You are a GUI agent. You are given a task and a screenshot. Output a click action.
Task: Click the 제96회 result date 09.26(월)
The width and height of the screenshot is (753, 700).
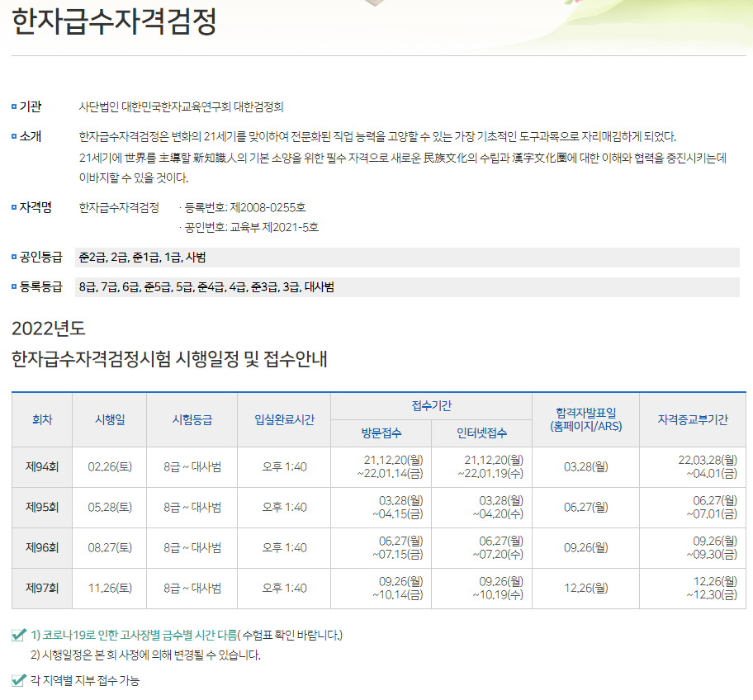(x=586, y=547)
